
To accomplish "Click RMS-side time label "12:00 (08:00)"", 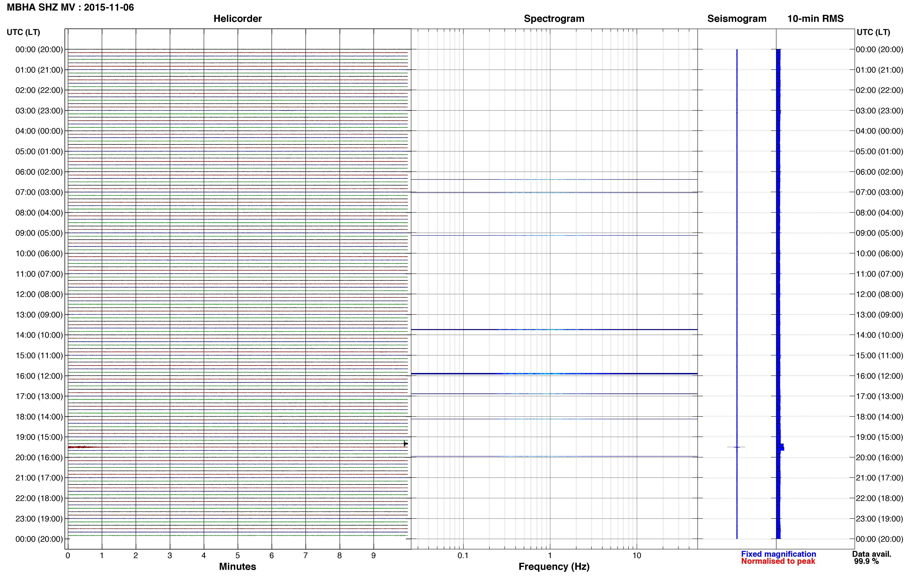I will point(879,294).
